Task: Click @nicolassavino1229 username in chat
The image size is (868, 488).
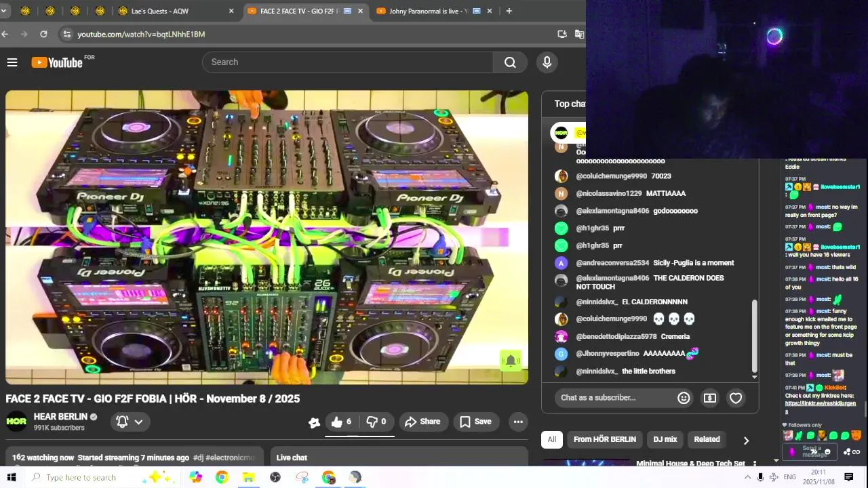Action: (x=608, y=193)
